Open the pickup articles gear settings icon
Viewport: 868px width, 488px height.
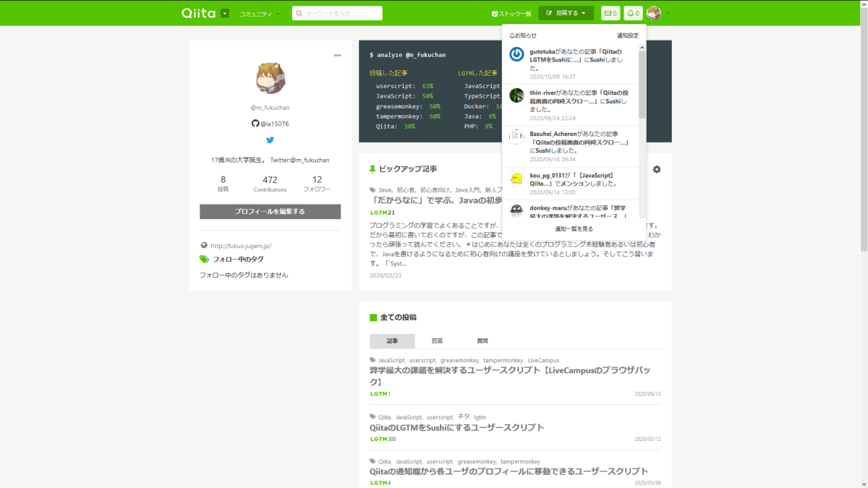click(657, 169)
